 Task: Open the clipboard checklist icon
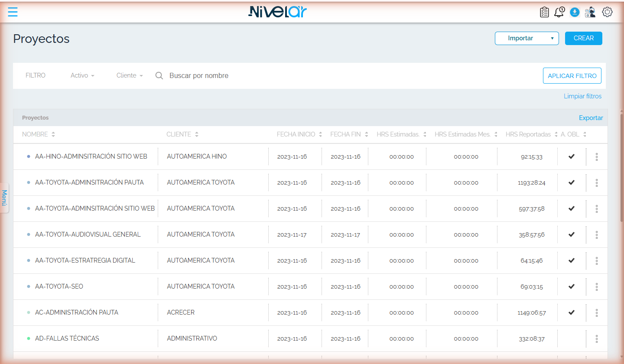544,12
